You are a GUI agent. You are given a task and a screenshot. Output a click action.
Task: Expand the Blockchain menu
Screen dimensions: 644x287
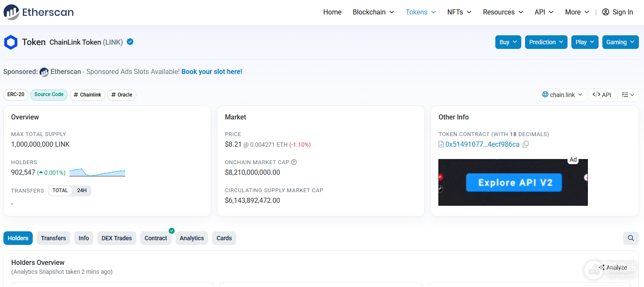click(373, 12)
